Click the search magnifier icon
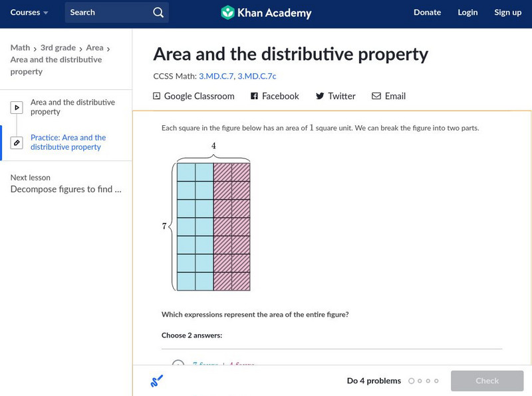 (x=158, y=13)
